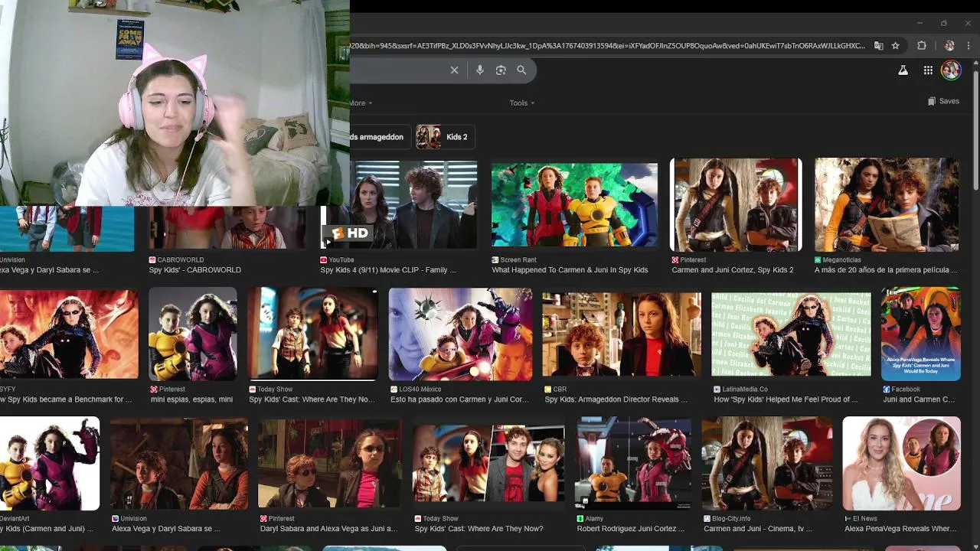
Task: Open the 'mini espias' Pinterest thumbnail
Action: (193, 334)
